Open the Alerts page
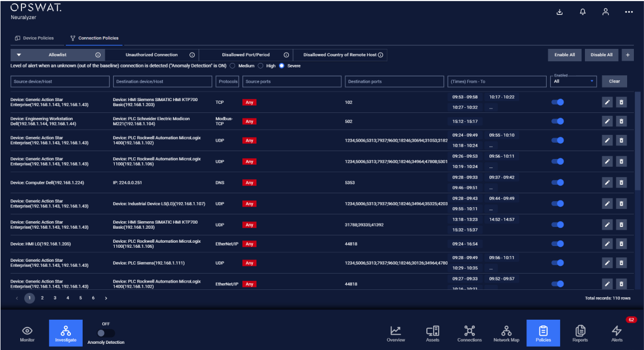This screenshot has height=350, width=644. coord(617,334)
